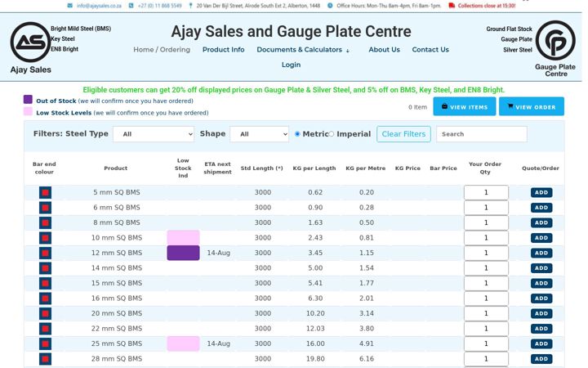Click the KG per Metre column header
The width and height of the screenshot is (588, 368).
[365, 168]
